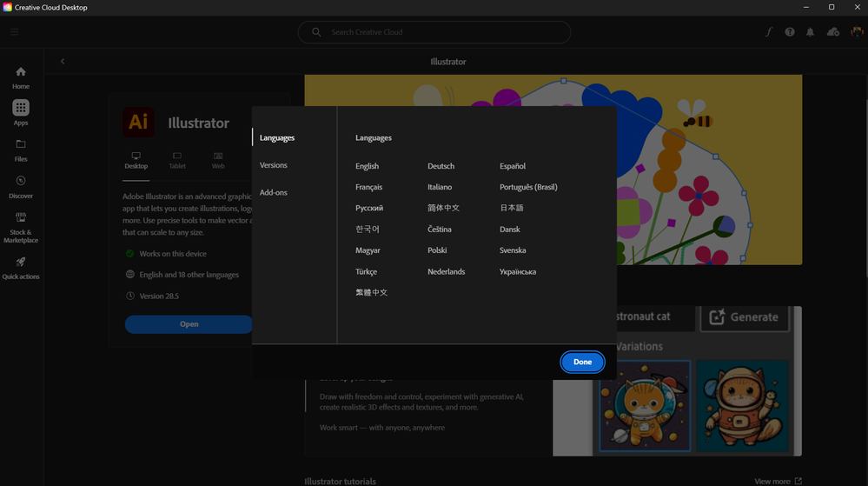Click the search magnifier icon
This screenshot has height=486, width=868.
click(x=316, y=32)
